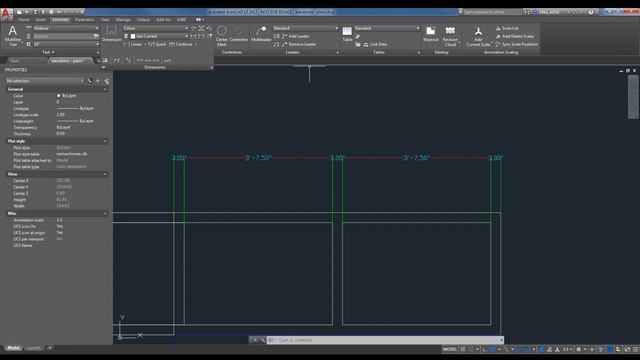
Task: Select the Centerline tool
Action: pos(238,34)
